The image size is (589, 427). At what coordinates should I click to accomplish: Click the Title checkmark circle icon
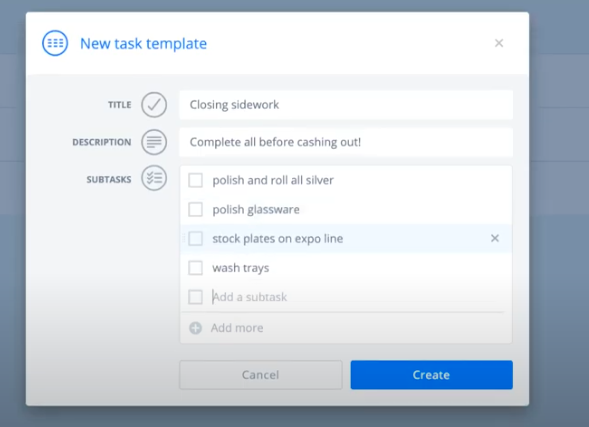tap(154, 105)
